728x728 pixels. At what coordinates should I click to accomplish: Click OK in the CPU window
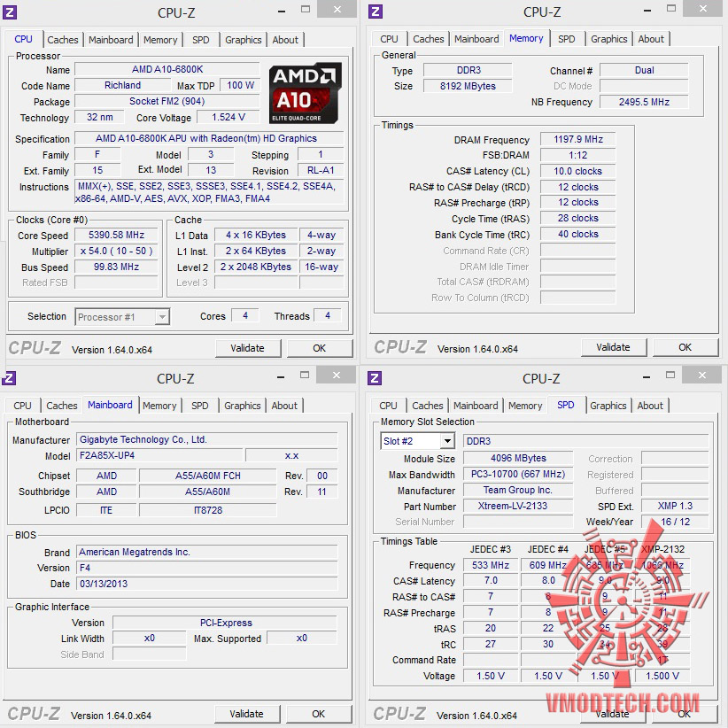320,348
